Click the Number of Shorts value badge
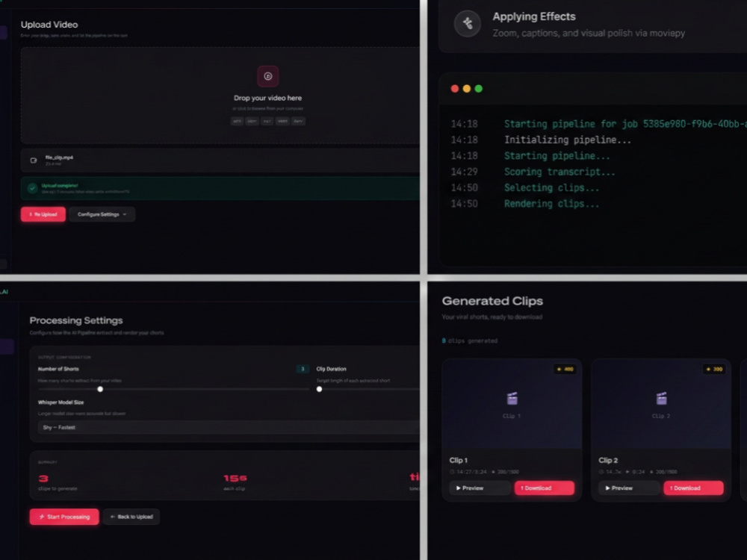 303,369
